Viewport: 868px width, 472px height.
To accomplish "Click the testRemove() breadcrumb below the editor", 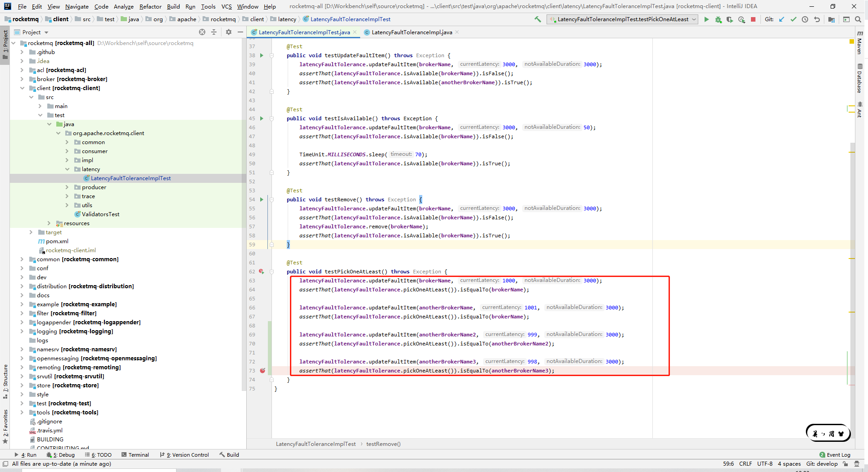I will 383,444.
